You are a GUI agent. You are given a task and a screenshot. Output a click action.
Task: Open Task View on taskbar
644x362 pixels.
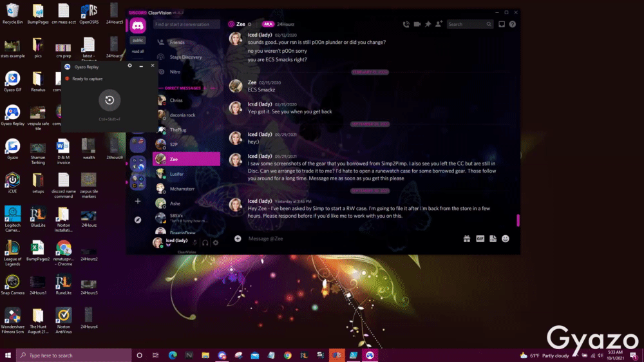click(155, 356)
